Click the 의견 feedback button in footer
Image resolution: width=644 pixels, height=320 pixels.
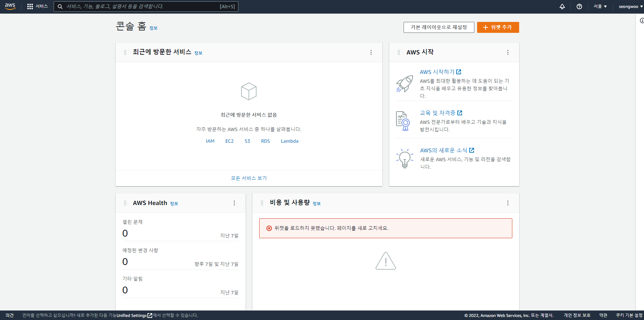pyautogui.click(x=10, y=315)
